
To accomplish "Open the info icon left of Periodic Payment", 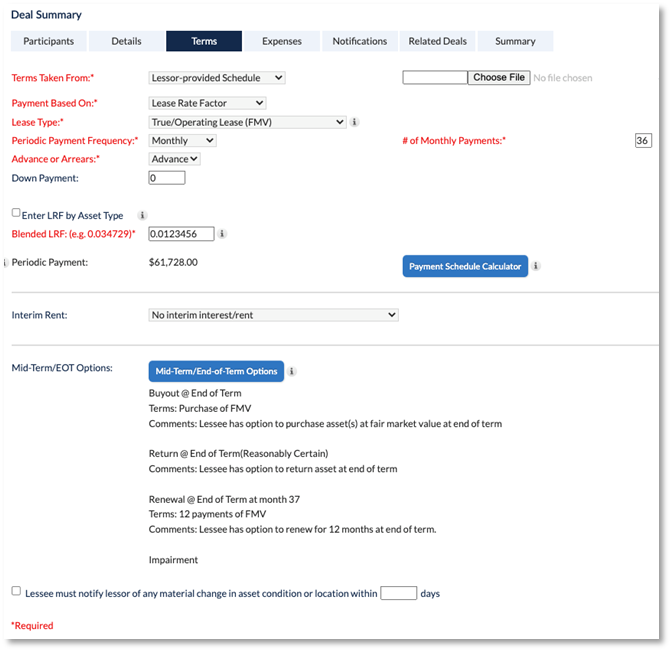I will (5, 263).
